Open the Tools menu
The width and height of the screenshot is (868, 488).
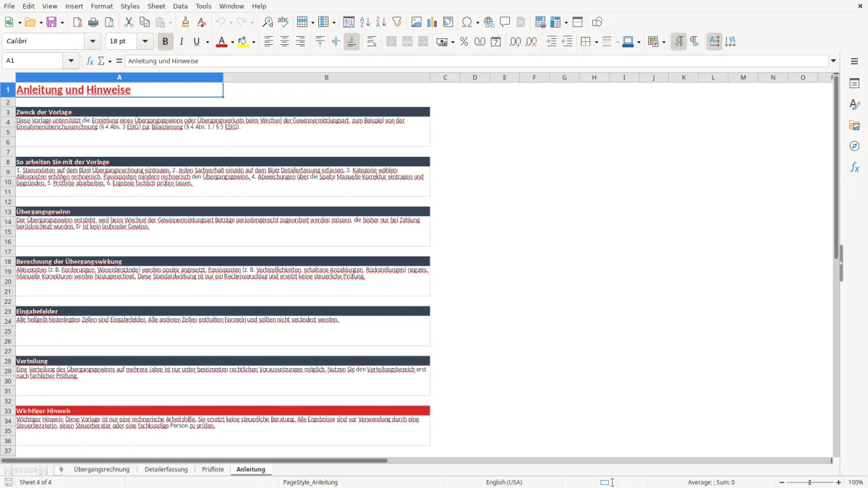coord(203,6)
